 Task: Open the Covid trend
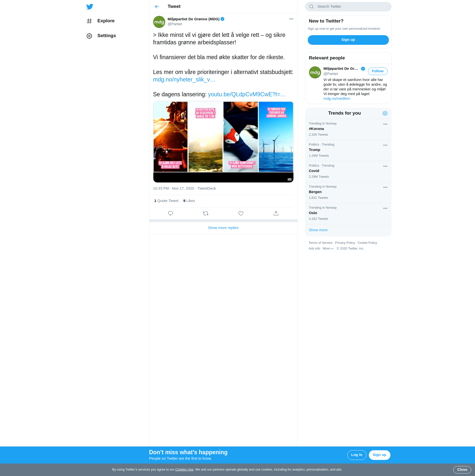coord(348,172)
